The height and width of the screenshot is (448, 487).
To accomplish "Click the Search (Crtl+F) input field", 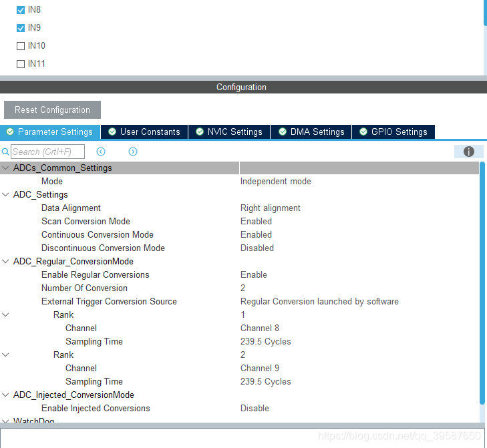I will coord(47,152).
